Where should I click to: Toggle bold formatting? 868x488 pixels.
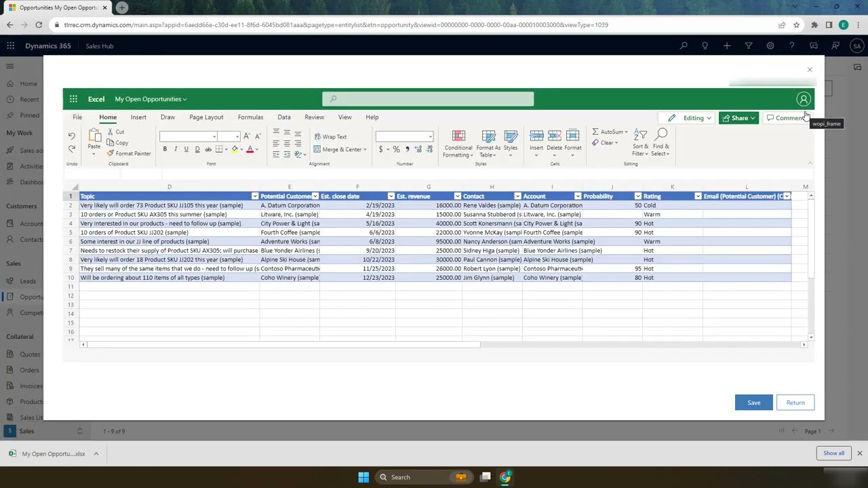(x=165, y=149)
